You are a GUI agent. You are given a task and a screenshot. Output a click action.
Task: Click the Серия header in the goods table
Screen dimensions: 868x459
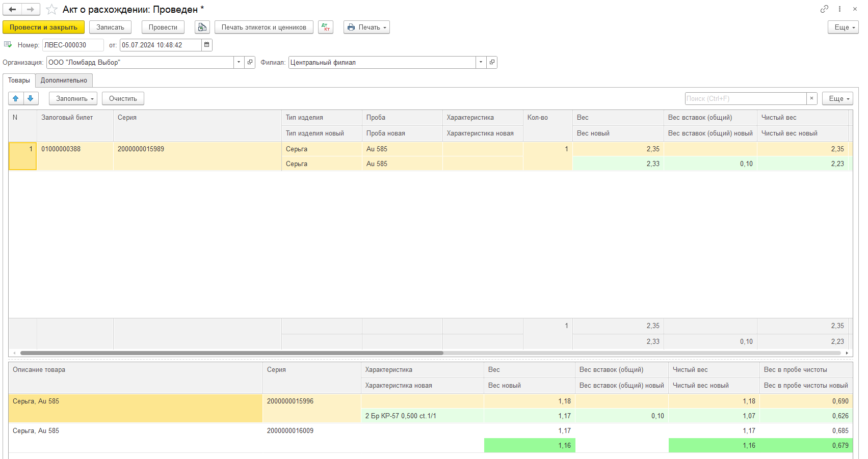[197, 125]
